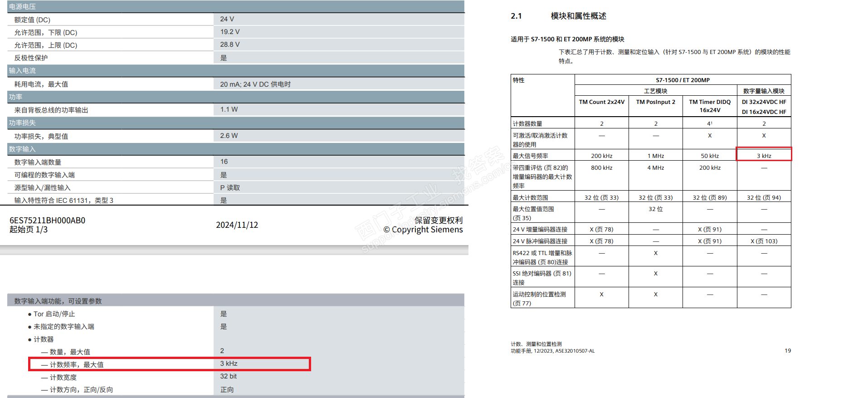The height and width of the screenshot is (398, 868).
Task: Click the "20 mA; 24 V DC 供电时" value
Action: tap(255, 84)
